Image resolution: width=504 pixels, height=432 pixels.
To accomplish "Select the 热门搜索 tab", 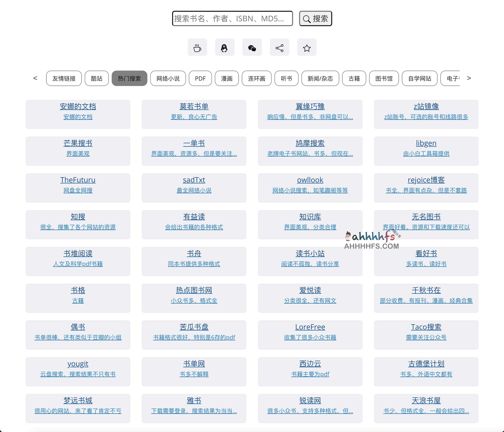I will [x=129, y=78].
